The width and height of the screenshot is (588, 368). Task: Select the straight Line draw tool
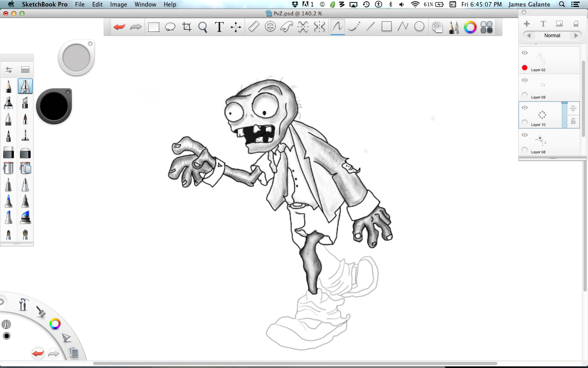(370, 27)
